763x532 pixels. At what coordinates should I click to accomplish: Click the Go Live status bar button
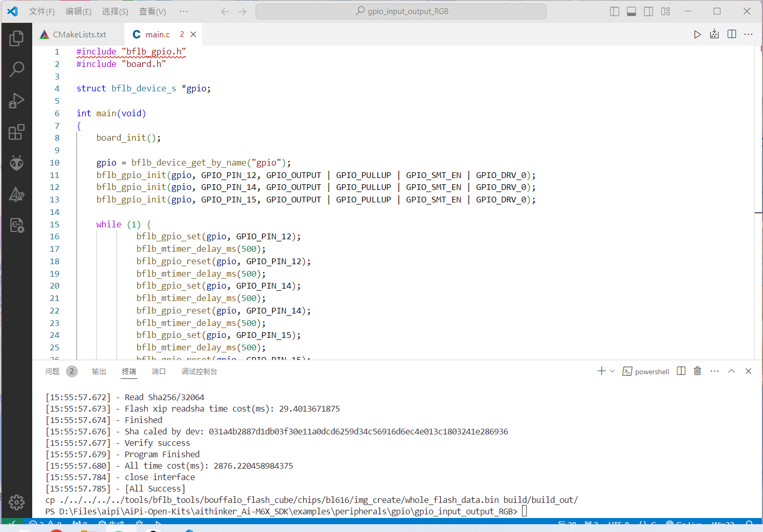click(x=684, y=524)
